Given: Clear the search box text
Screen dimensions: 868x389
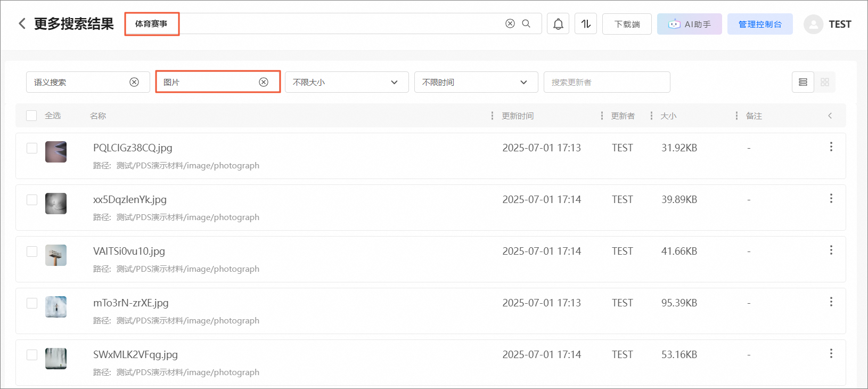Looking at the screenshot, I should click(510, 23).
